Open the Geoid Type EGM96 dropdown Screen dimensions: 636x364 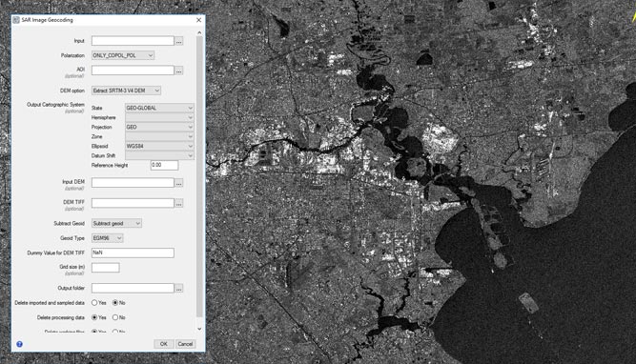[107, 238]
